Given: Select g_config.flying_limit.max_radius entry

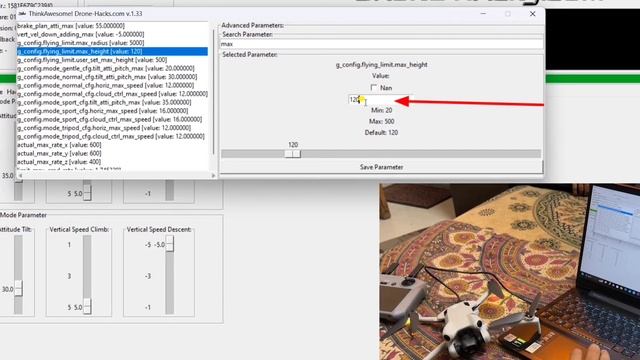Looking at the screenshot, I should click(80, 43).
